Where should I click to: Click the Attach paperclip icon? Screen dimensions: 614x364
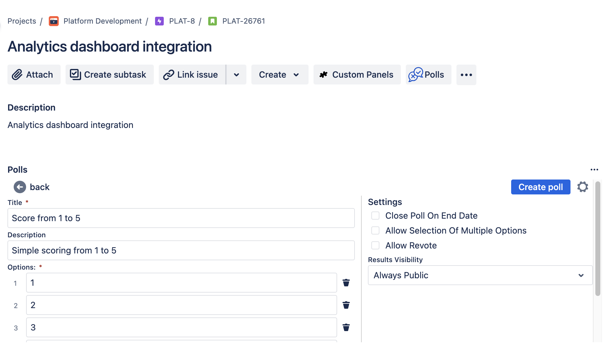(x=17, y=75)
